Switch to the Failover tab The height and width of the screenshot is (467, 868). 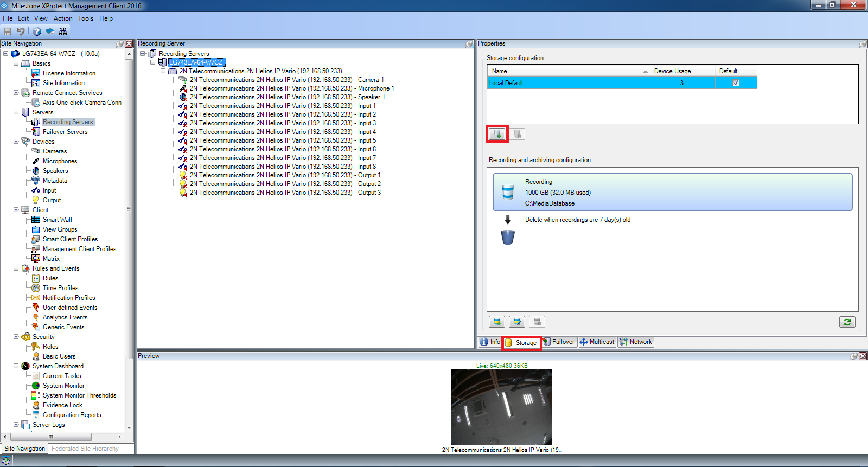[x=559, y=342]
